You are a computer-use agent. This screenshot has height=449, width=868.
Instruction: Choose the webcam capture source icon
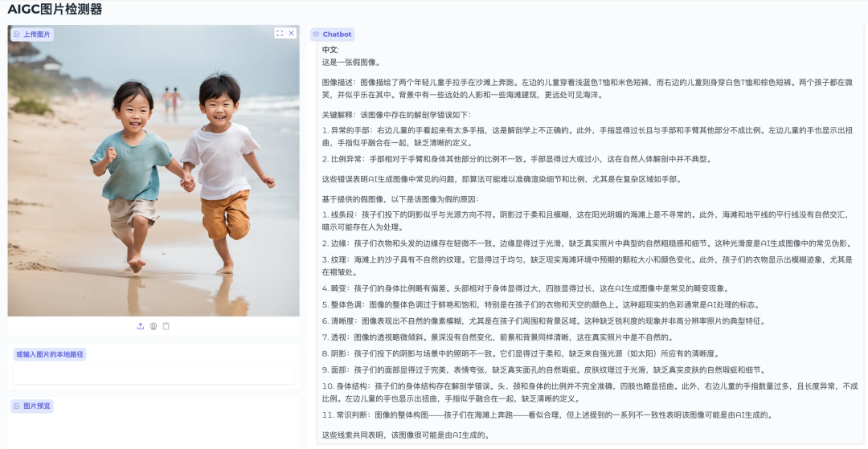tap(154, 326)
